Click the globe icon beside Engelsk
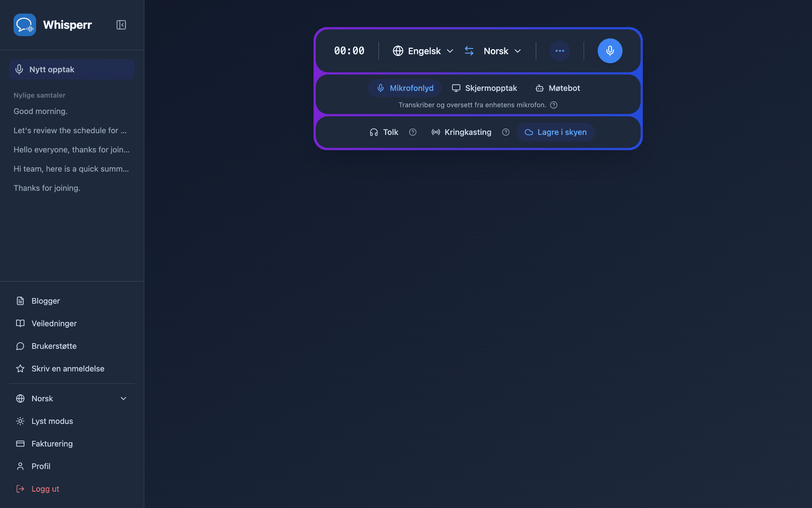 (x=398, y=51)
